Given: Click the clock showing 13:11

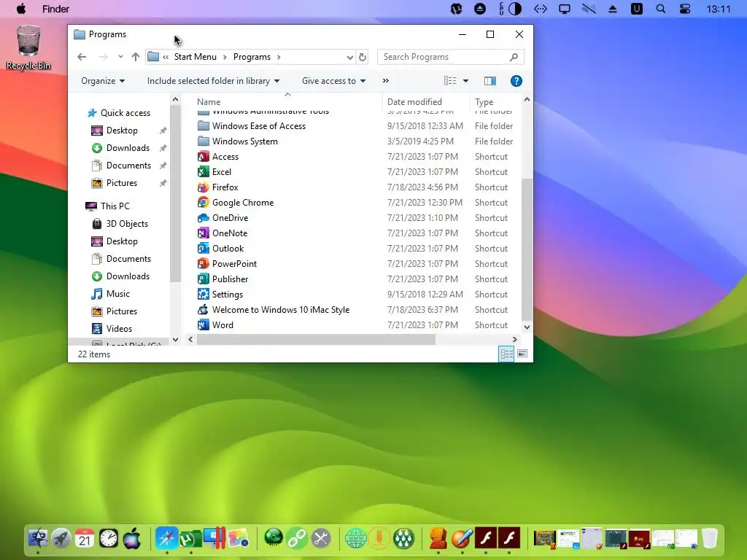Looking at the screenshot, I should (x=718, y=9).
